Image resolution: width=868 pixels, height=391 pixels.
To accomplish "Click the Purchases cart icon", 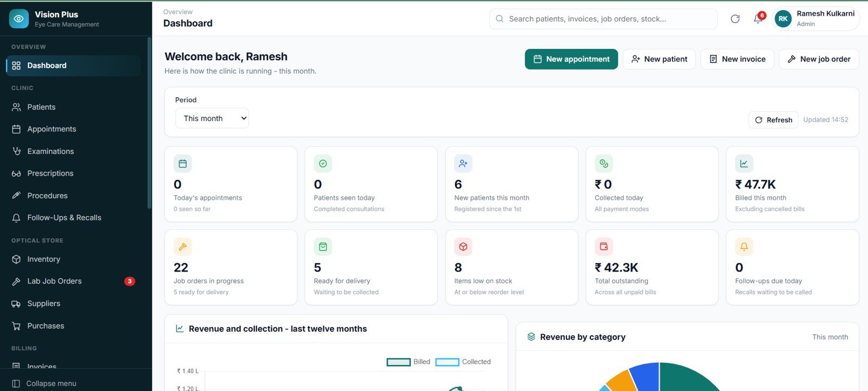I will pos(16,326).
